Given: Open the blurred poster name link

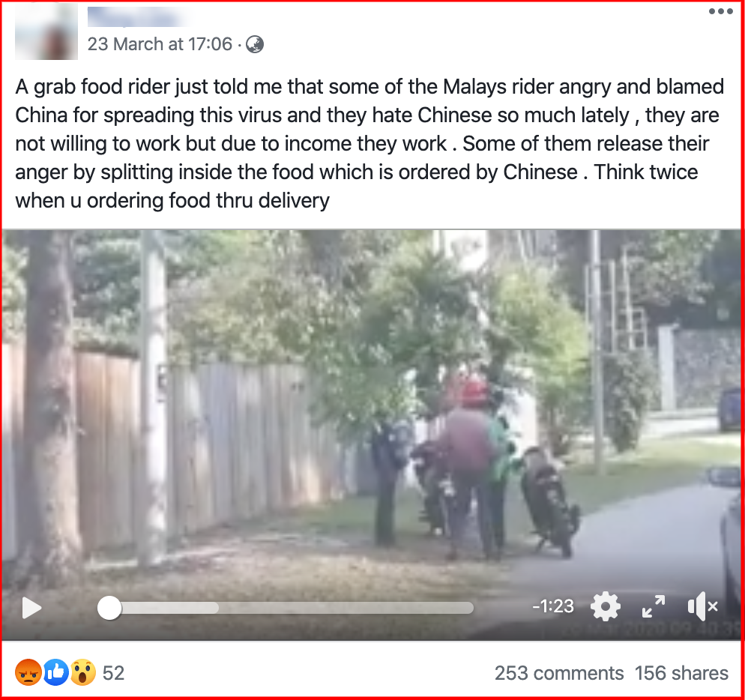Looking at the screenshot, I should [x=138, y=16].
